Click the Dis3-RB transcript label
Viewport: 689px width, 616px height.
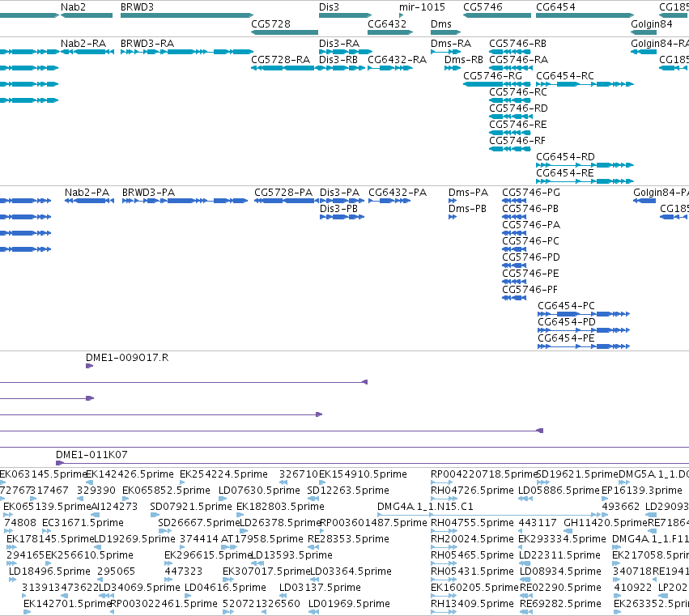click(x=338, y=60)
